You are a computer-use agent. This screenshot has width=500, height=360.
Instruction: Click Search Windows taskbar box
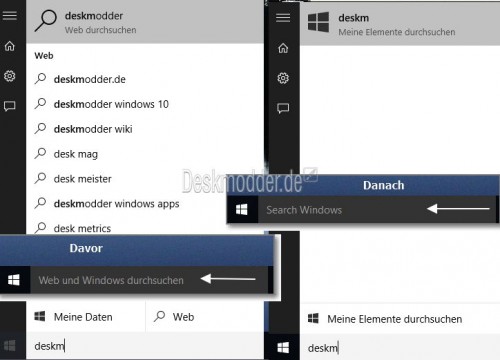coord(376,210)
